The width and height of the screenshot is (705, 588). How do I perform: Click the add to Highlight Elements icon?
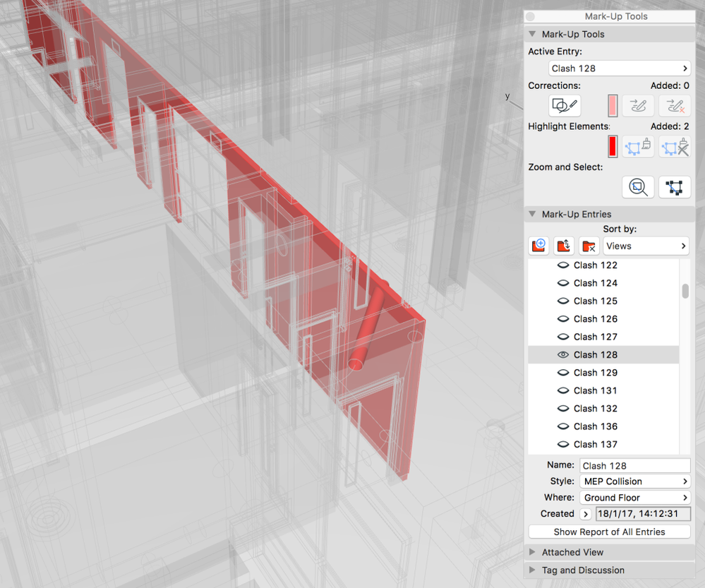[x=637, y=147]
